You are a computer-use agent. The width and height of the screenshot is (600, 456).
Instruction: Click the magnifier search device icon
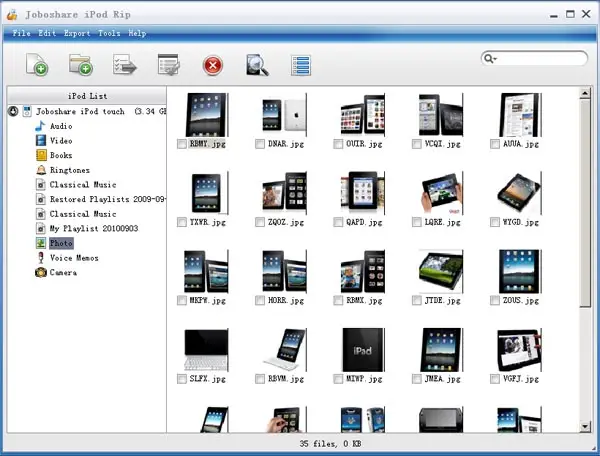pyautogui.click(x=257, y=65)
